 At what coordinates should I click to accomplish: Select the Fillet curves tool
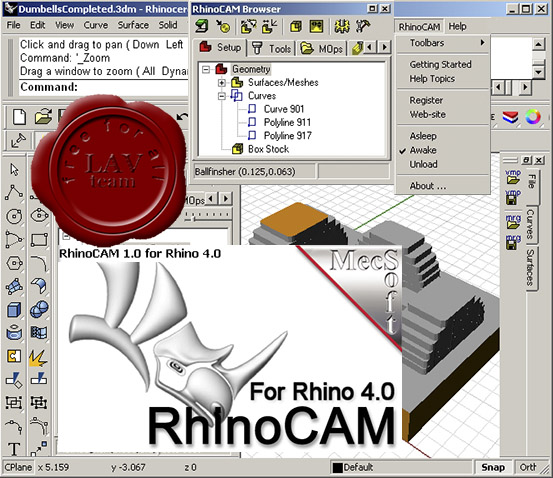click(x=39, y=263)
